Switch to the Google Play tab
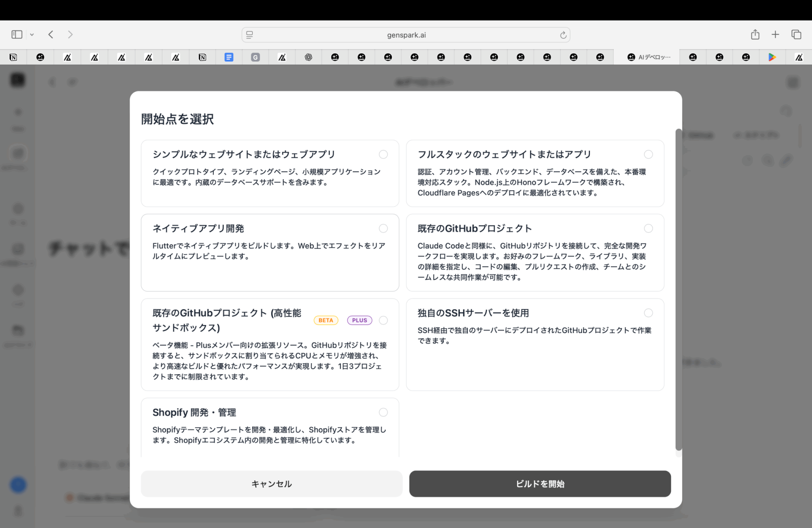 [772, 57]
